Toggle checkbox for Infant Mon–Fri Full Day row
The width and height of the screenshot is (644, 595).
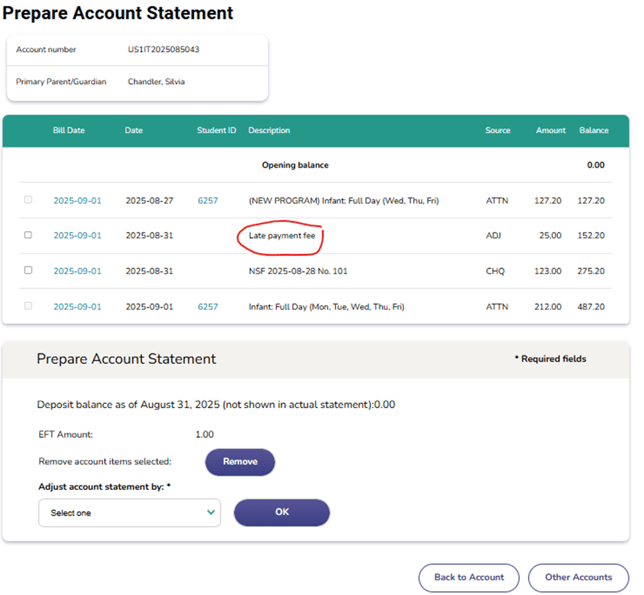pos(28,306)
